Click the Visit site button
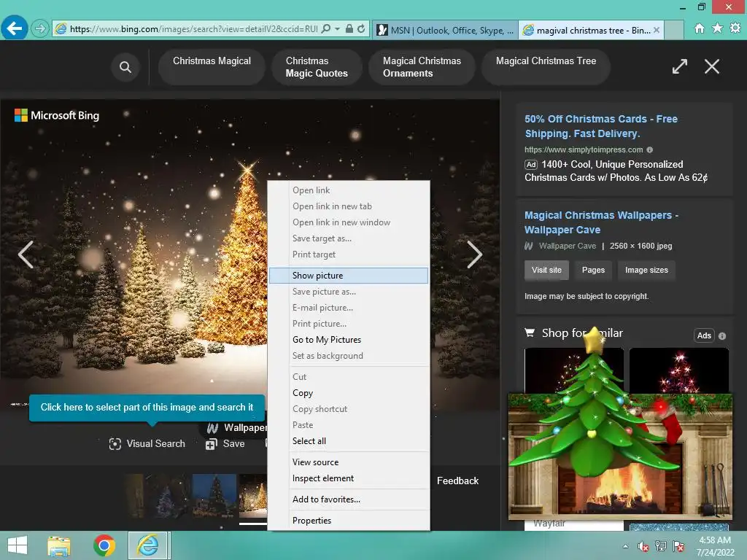The width and height of the screenshot is (747, 560). coord(546,270)
